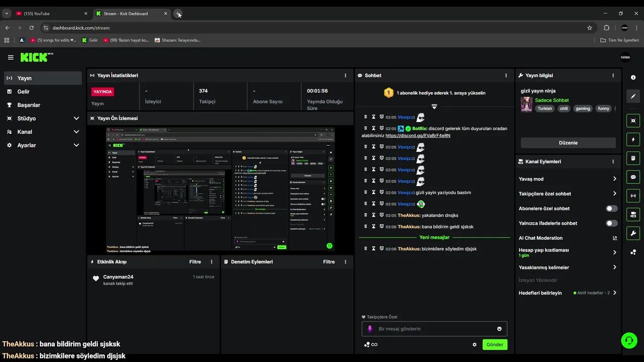
Task: Click in the chat message input field
Action: point(434,329)
